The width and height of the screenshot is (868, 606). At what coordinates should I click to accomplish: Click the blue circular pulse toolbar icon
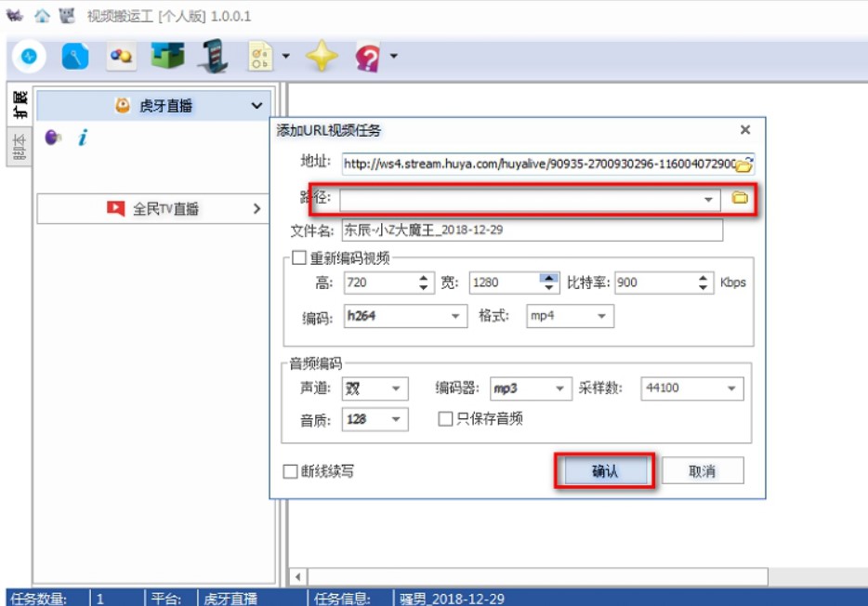tap(29, 56)
